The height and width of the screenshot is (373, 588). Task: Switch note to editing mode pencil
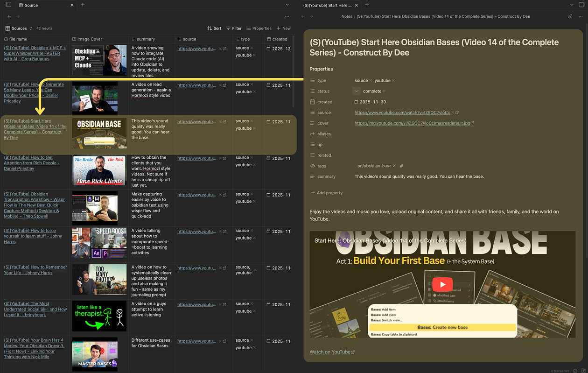pyautogui.click(x=570, y=16)
